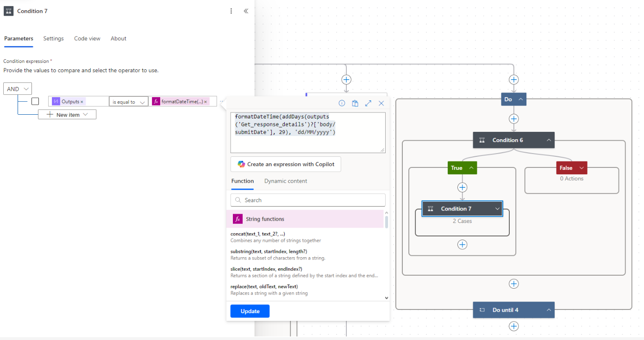644x340 pixels.
Task: Switch to the Dynamic content tab
Action: click(x=285, y=181)
